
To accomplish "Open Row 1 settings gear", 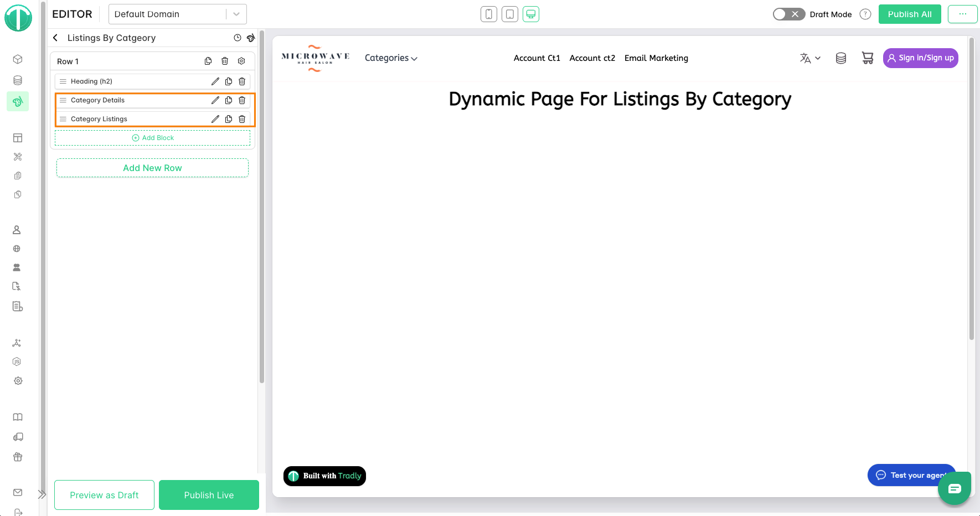I will (x=241, y=61).
